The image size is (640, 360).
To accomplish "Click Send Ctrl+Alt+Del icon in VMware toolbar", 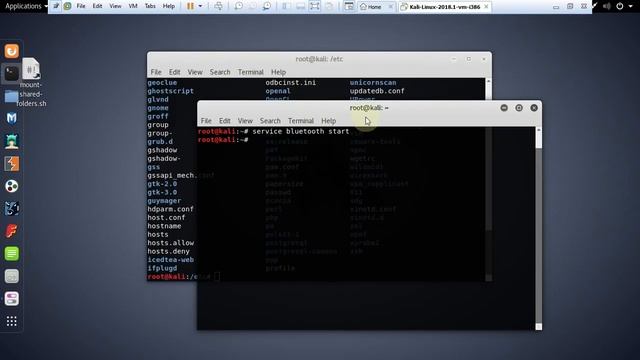I will point(218,6).
